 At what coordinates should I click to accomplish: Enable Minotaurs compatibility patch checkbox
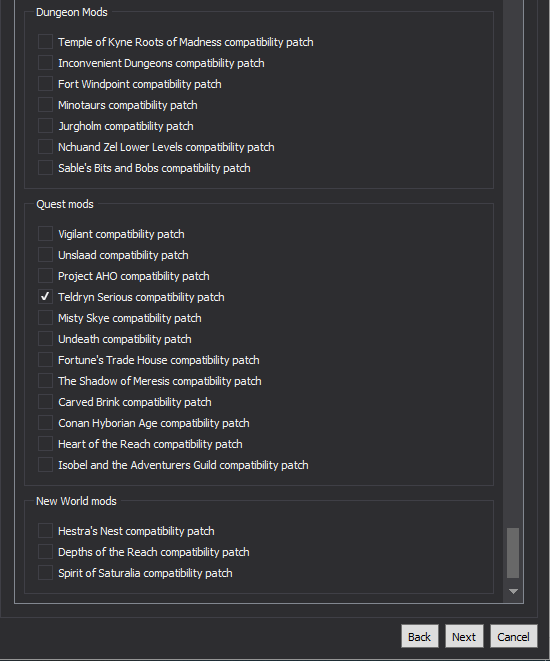(45, 105)
